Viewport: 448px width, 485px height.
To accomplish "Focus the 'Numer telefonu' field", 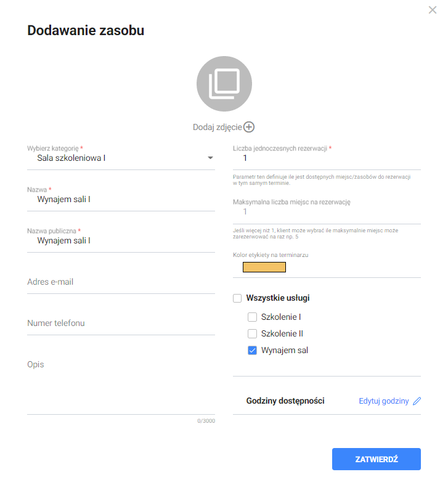I will (121, 324).
